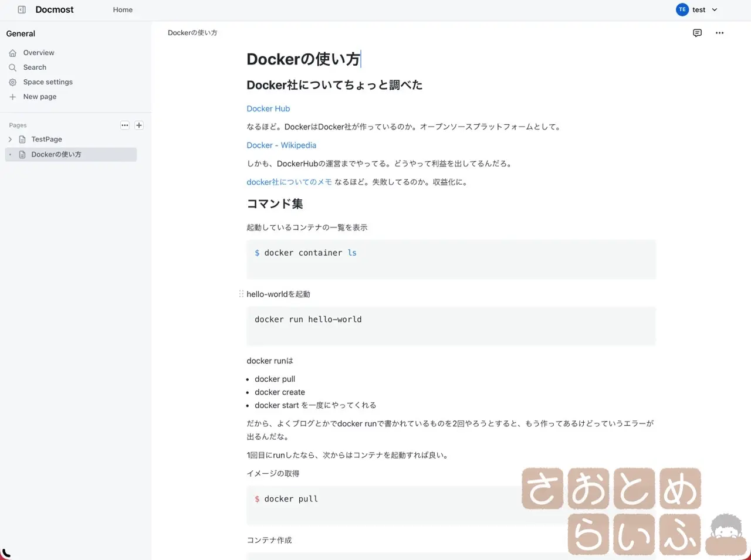The image size is (751, 560).
Task: Open the docker社についてのメモ link
Action: tap(289, 182)
